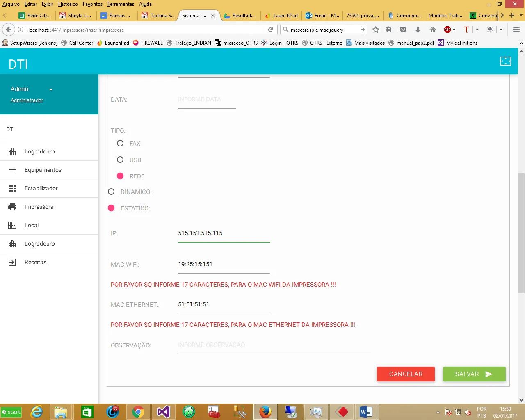
Task: Open the Ferramentas menu
Action: (x=121, y=4)
